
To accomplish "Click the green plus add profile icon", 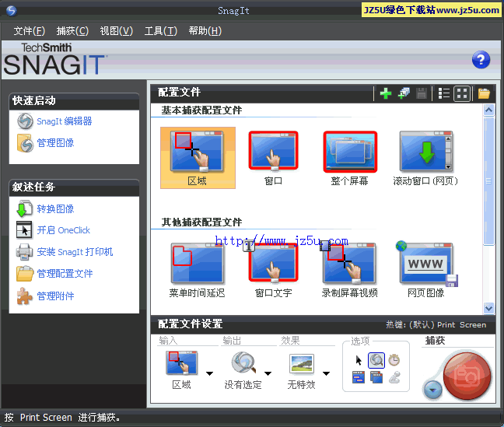I will coord(386,93).
